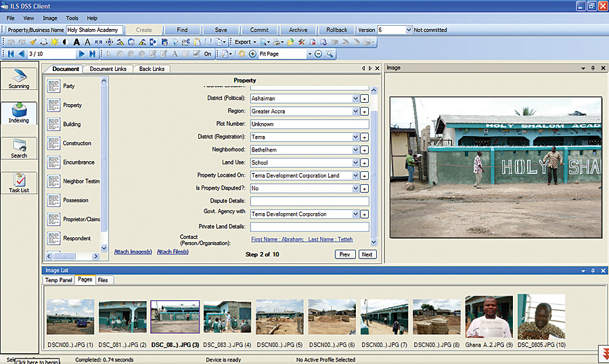Open the Search sidebar section
The height and width of the screenshot is (364, 609).
(19, 147)
